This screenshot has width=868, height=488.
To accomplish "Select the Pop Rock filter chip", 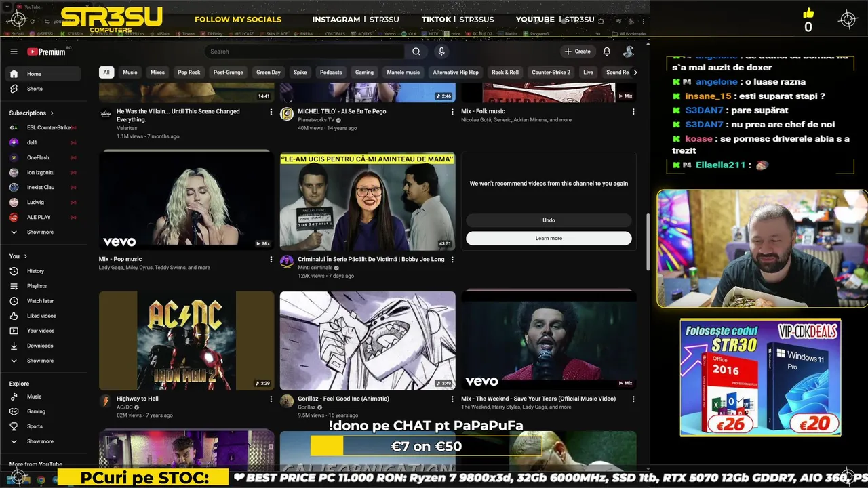I will click(x=189, y=73).
